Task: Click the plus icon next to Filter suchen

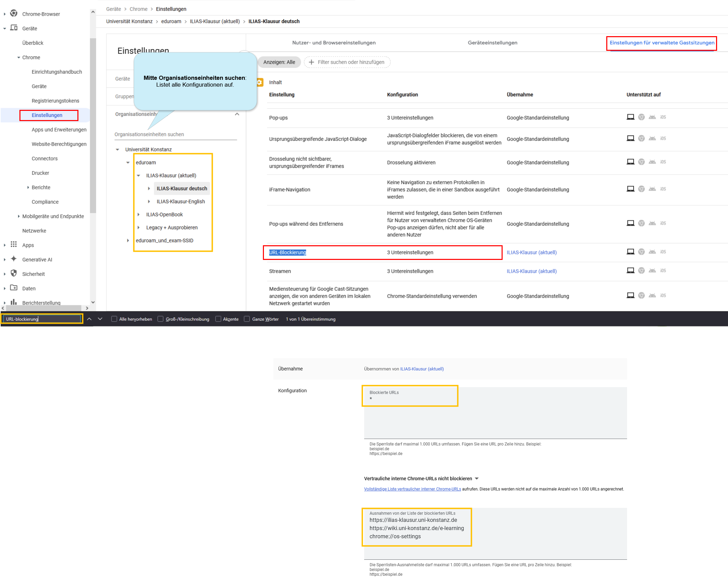Action: pos(311,62)
